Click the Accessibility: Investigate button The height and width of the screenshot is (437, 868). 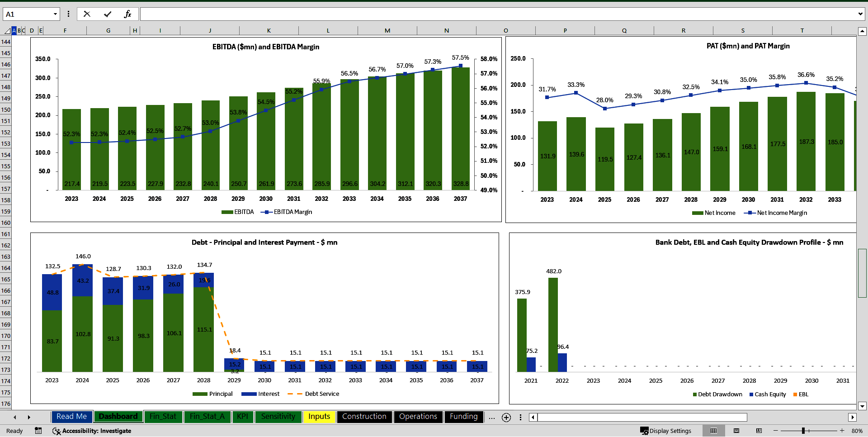92,431
